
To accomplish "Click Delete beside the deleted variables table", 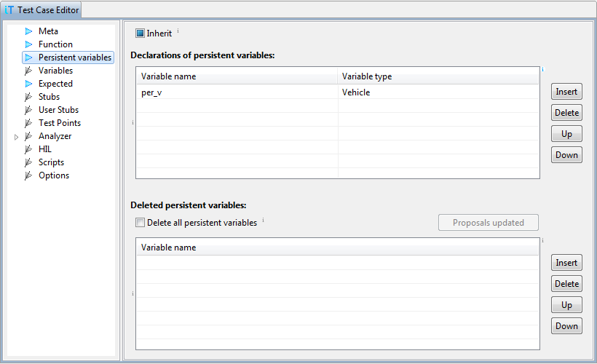I will [566, 284].
